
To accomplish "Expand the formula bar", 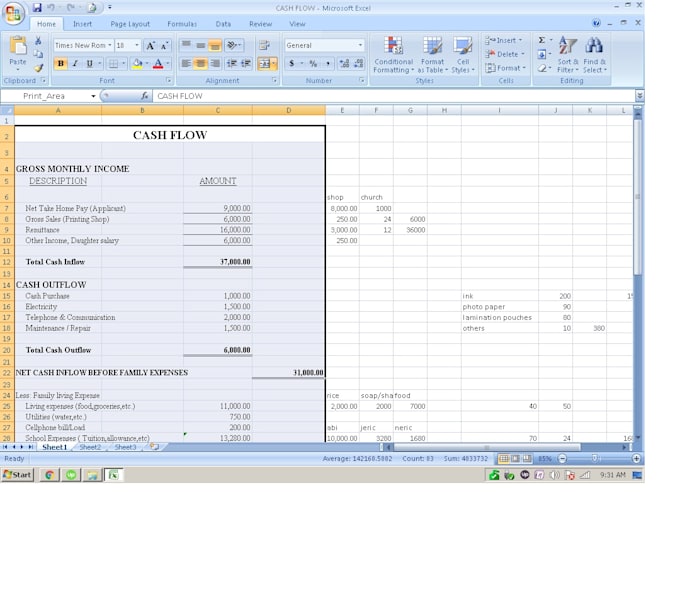I will (x=639, y=95).
